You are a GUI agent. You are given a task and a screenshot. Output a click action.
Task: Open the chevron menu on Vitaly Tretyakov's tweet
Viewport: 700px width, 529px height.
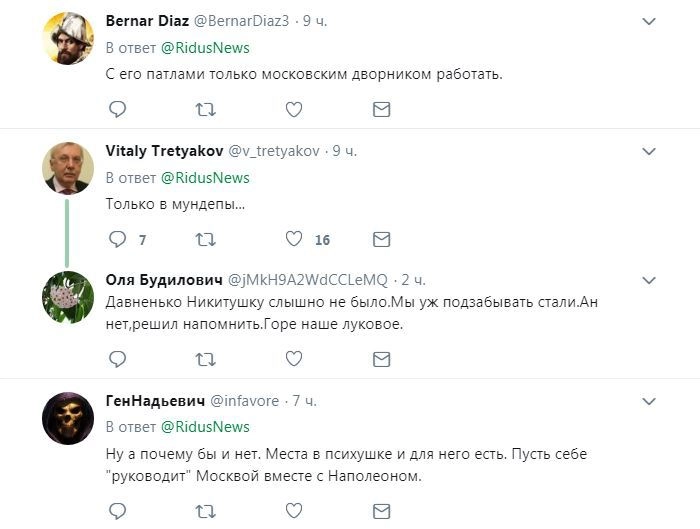click(x=649, y=152)
